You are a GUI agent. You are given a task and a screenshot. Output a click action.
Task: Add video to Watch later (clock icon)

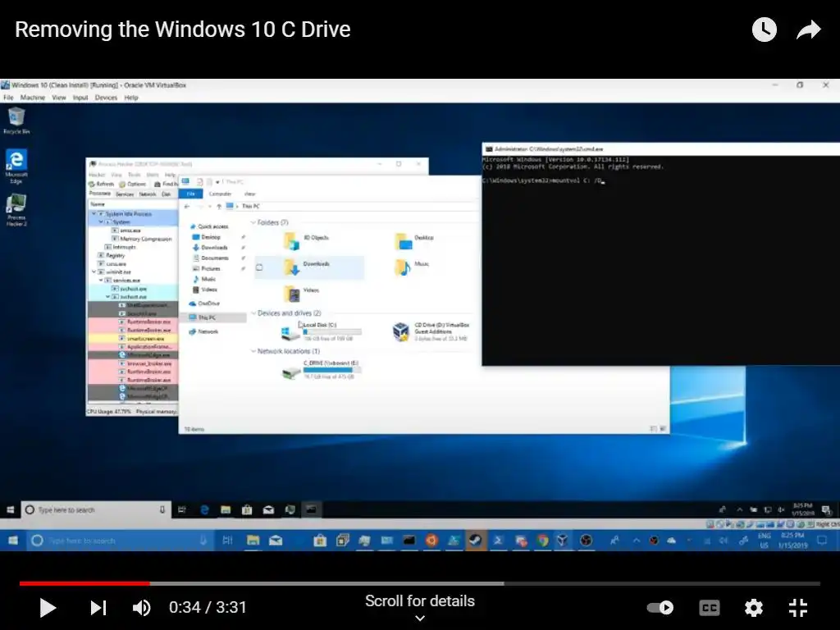point(764,30)
